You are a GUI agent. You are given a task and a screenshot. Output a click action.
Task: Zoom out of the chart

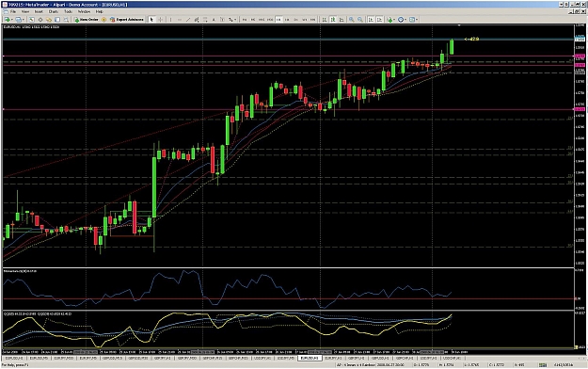coord(360,20)
